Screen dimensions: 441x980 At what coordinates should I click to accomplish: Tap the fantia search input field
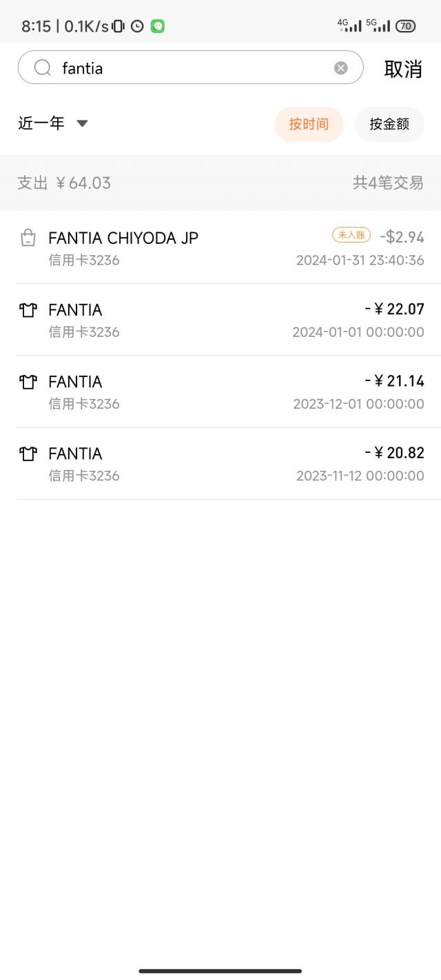click(x=172, y=68)
